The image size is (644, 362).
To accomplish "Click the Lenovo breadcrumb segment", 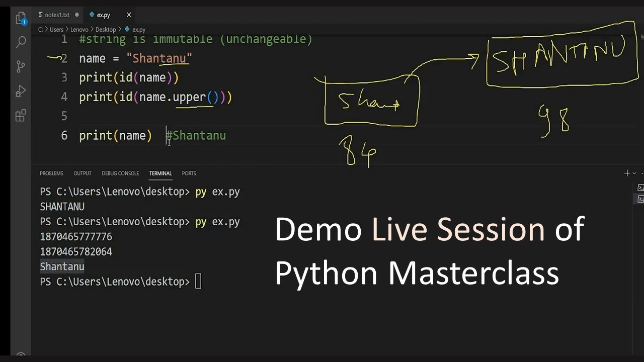I will [x=79, y=30].
